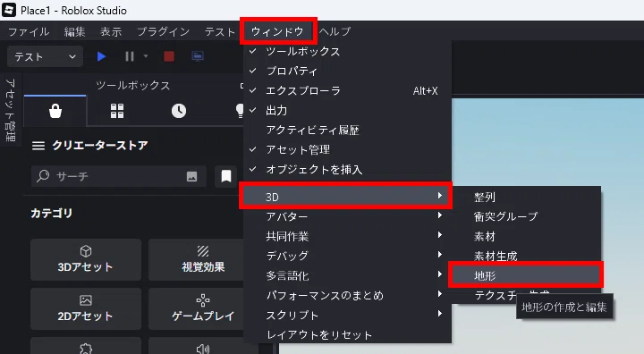
Task: Toggle the エクスプローラ window option
Action: click(347, 91)
